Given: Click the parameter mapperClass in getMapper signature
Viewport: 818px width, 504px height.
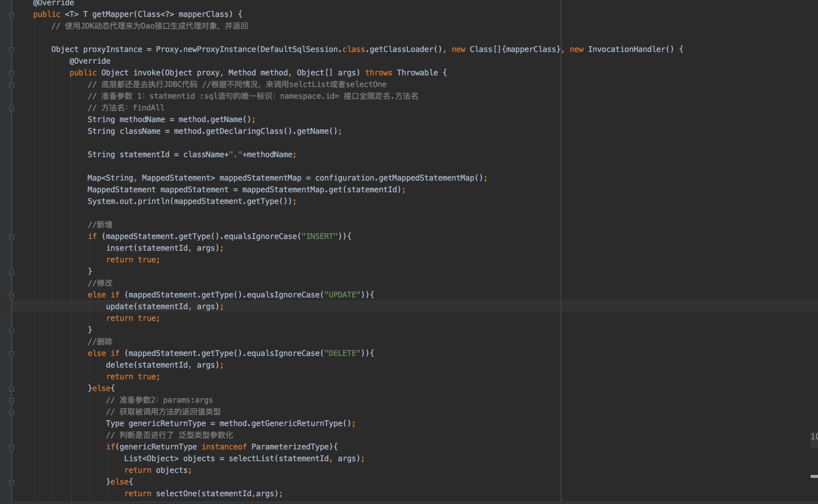Looking at the screenshot, I should point(203,14).
